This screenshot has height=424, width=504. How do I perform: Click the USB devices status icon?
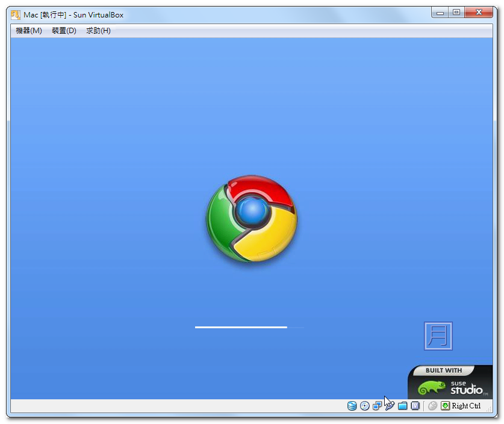[390, 406]
